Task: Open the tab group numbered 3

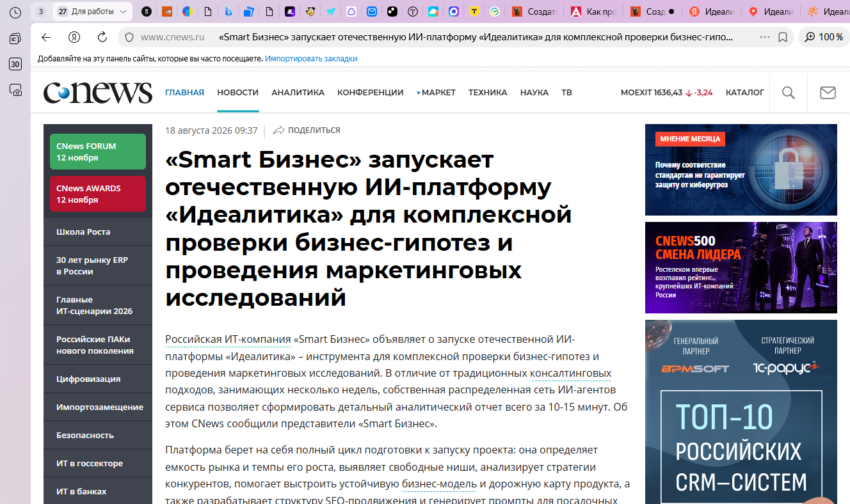Action: coord(41,12)
